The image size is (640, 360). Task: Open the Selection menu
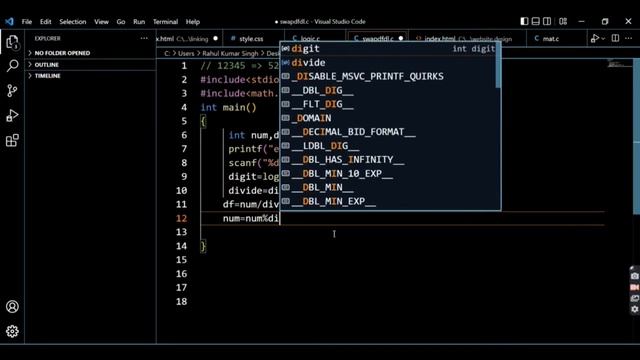pyautogui.click(x=73, y=22)
